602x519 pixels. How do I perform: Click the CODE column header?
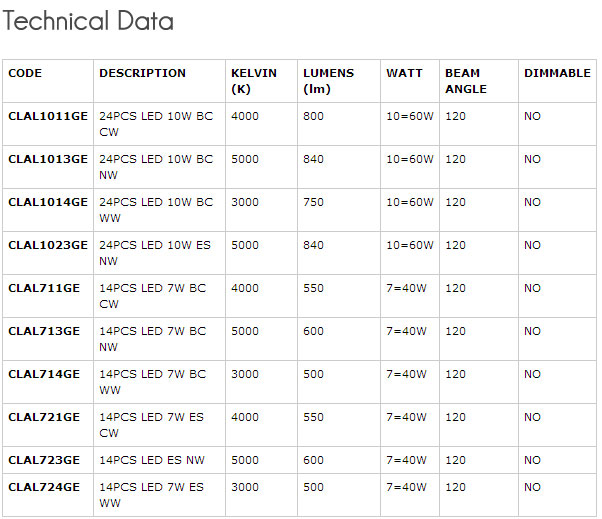coord(25,73)
